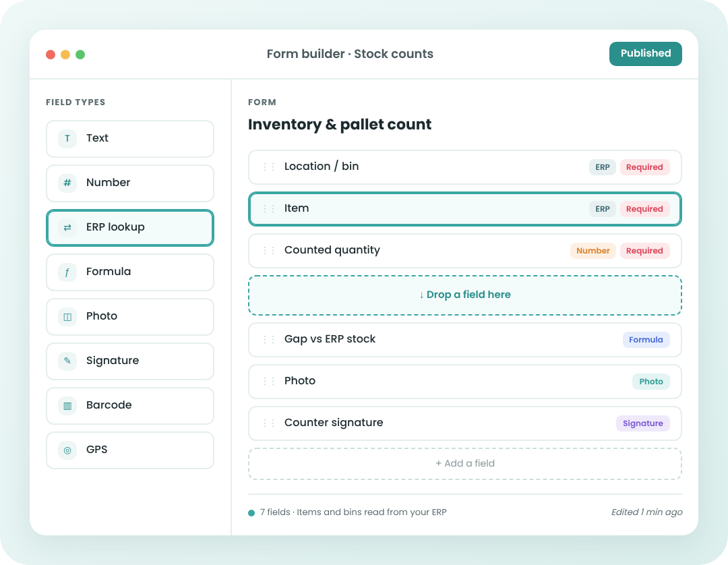The height and width of the screenshot is (565, 728).
Task: Click the Number hash icon
Action: coord(67,183)
